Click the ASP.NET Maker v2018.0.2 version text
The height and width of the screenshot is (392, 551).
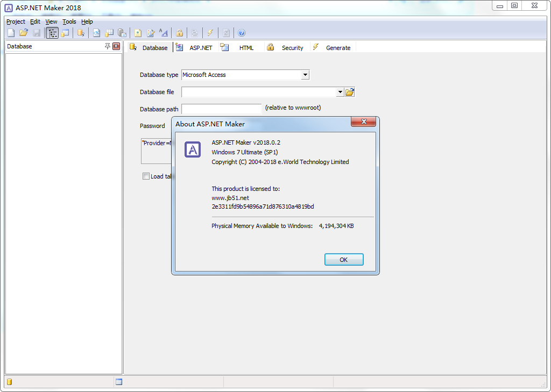[x=246, y=142]
